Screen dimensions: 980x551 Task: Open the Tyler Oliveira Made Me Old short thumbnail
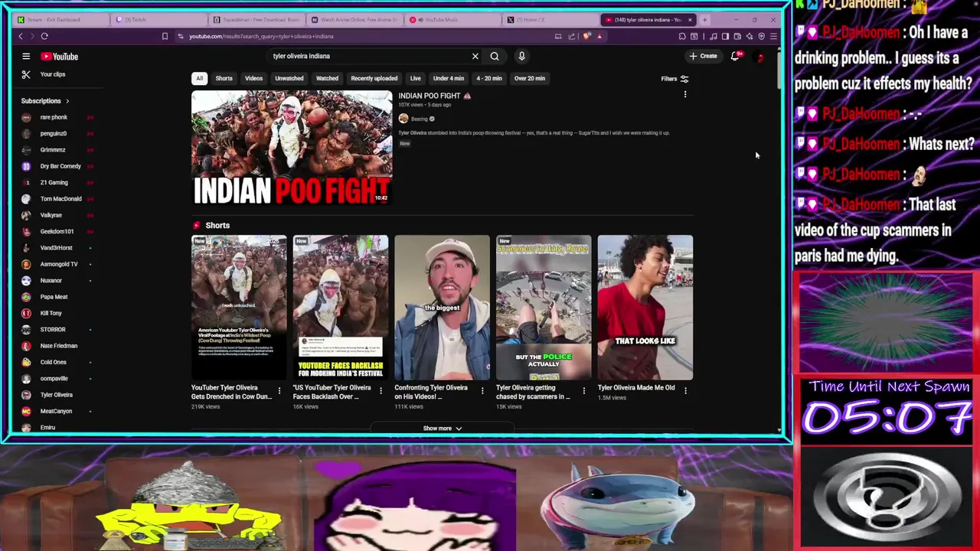(645, 308)
